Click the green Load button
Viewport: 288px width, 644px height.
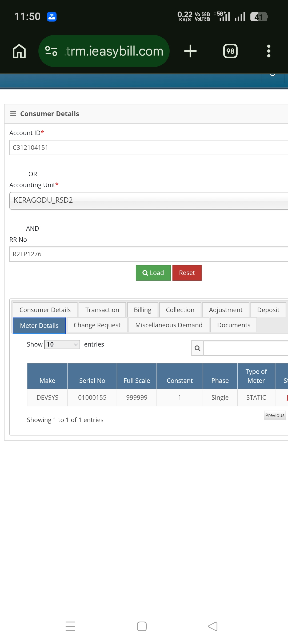click(153, 273)
